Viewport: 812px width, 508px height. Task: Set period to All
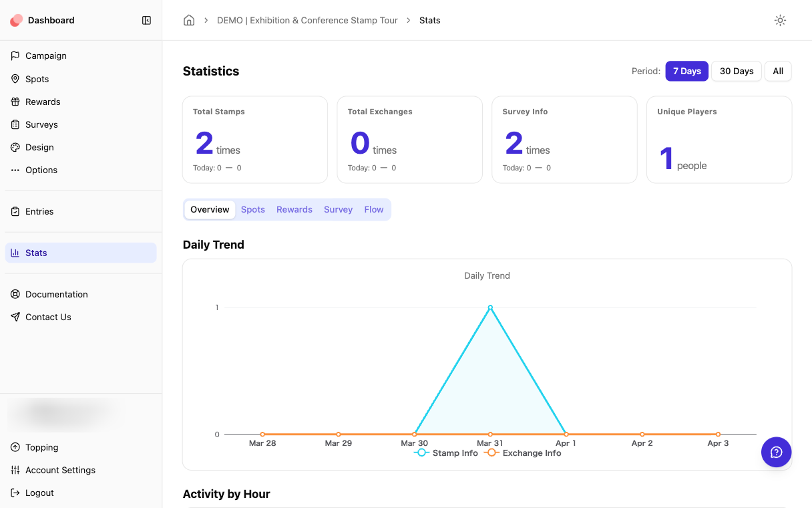(x=778, y=71)
